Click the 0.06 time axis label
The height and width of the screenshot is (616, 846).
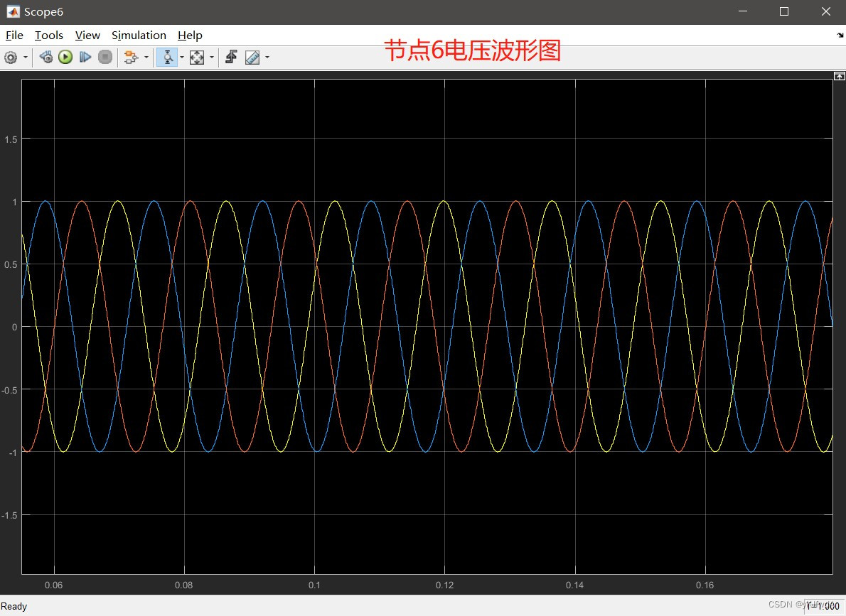(54, 585)
